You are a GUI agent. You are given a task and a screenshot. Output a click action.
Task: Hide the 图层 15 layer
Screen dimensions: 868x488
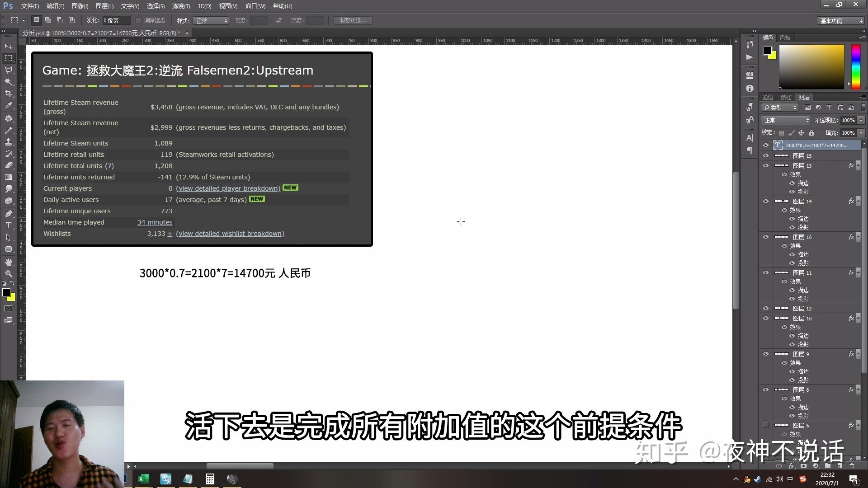(766, 155)
